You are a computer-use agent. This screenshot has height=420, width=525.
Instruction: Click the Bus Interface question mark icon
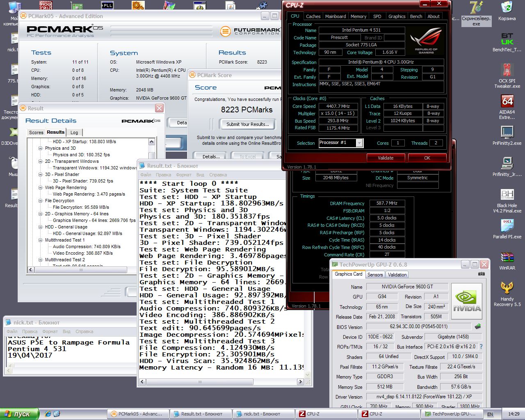(x=481, y=347)
